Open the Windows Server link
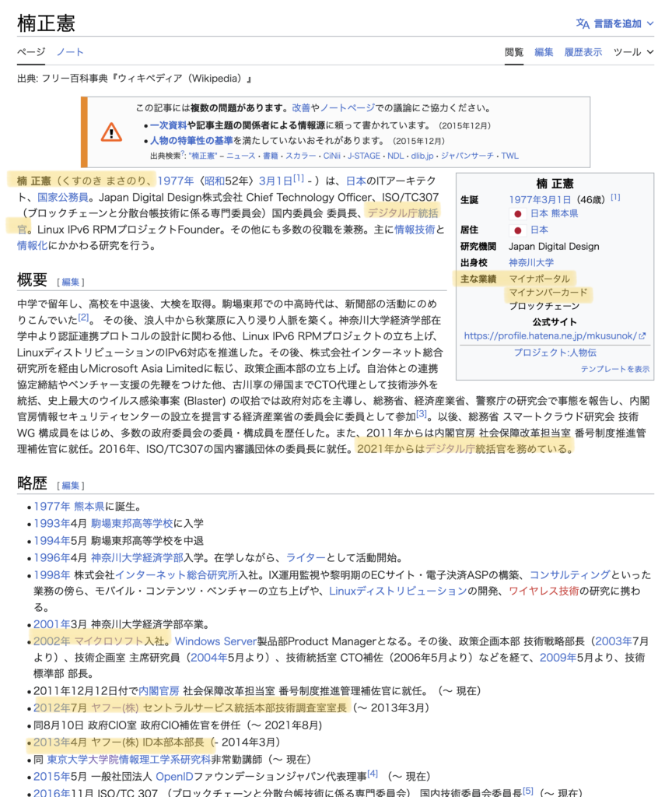The image size is (672, 797). click(x=215, y=641)
